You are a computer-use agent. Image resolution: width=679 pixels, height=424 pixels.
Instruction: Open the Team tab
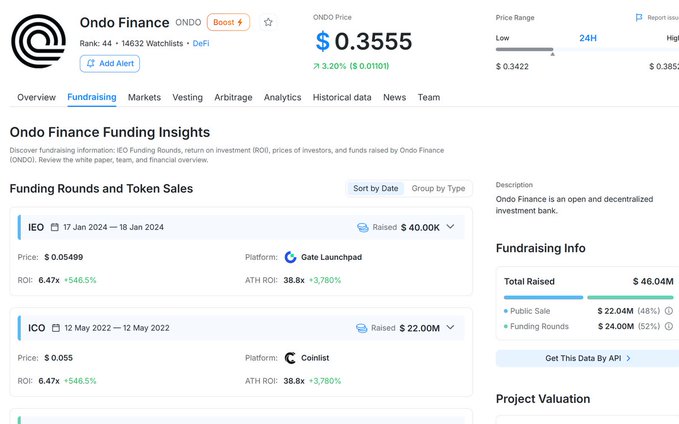point(429,97)
